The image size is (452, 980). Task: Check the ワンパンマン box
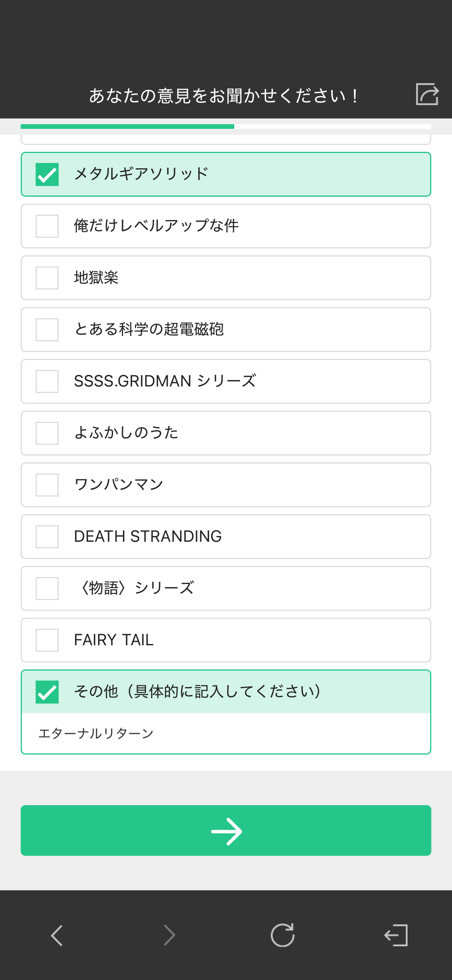47,485
